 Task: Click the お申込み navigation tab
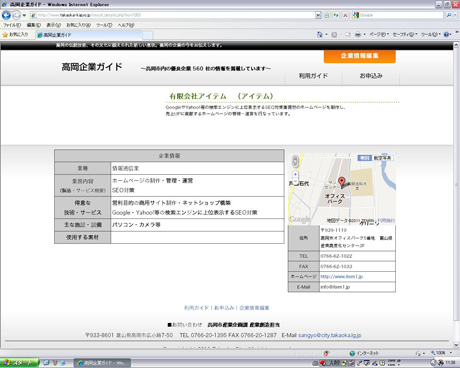pos(371,76)
